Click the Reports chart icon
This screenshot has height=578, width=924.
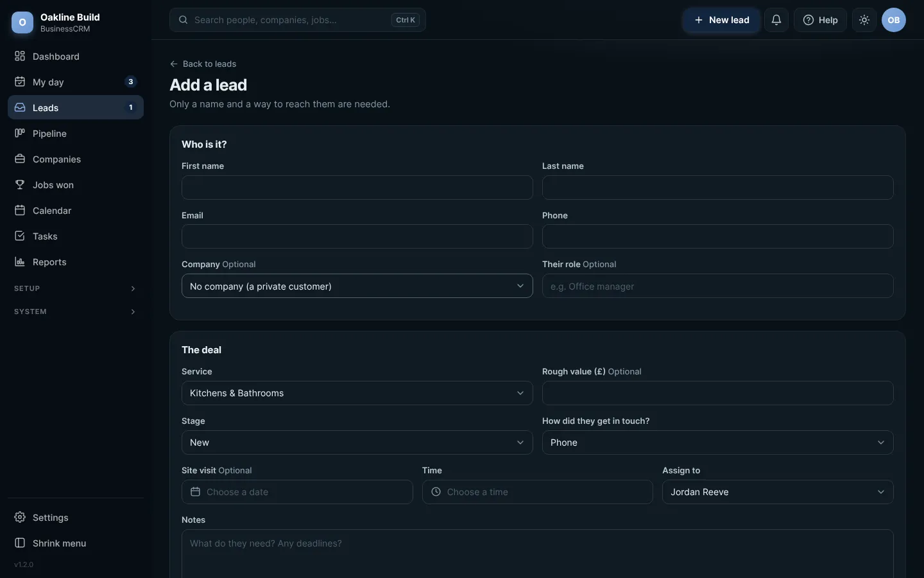tap(20, 262)
